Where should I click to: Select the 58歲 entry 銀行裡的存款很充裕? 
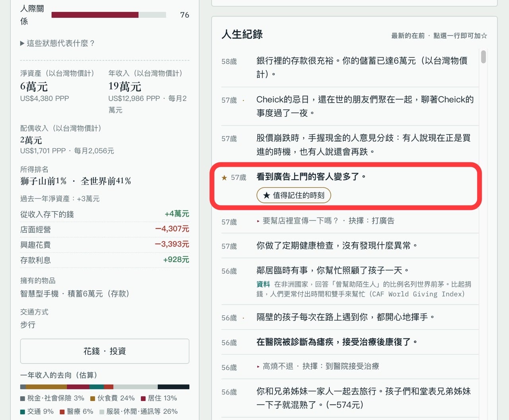[x=350, y=67]
